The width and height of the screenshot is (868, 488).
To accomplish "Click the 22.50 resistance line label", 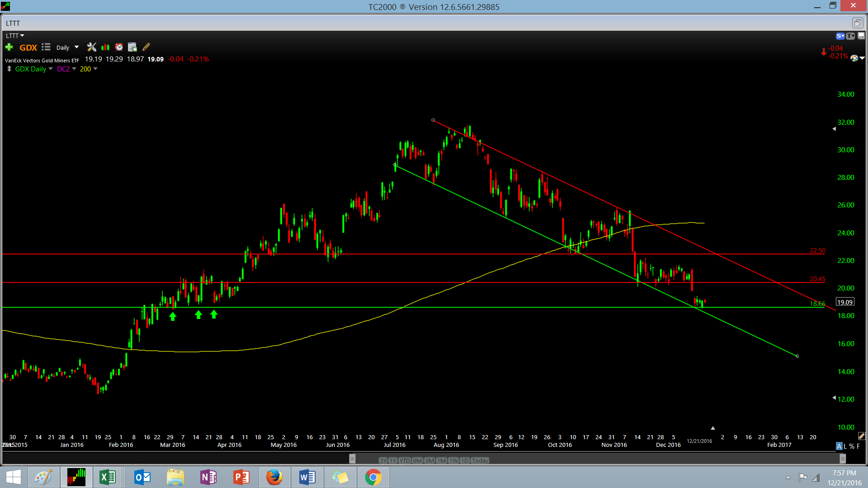I will (x=817, y=250).
